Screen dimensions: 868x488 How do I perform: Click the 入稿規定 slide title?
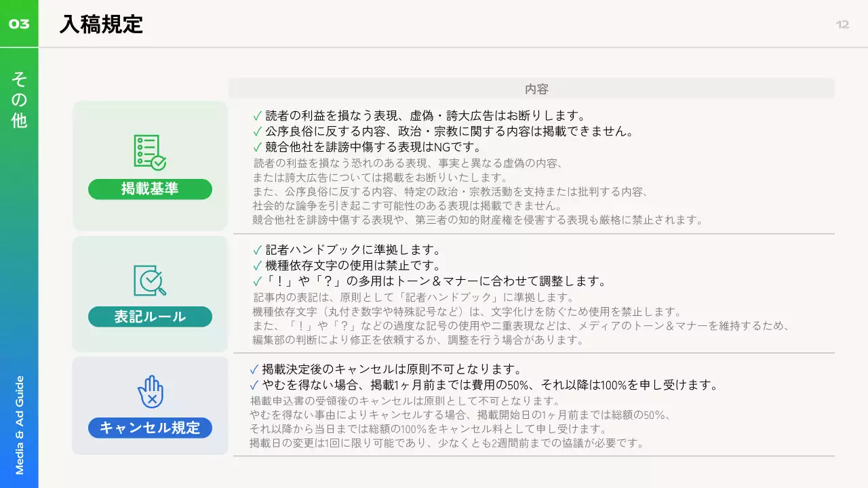coord(102,24)
